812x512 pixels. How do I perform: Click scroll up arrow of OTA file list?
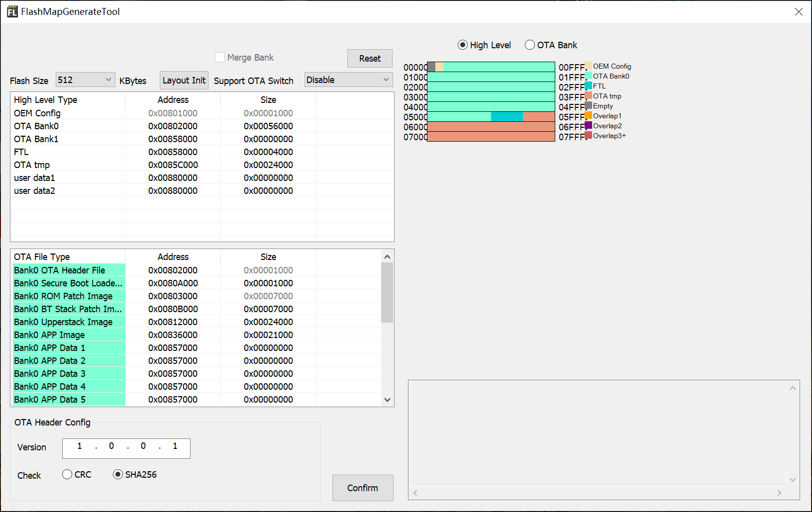(x=387, y=256)
